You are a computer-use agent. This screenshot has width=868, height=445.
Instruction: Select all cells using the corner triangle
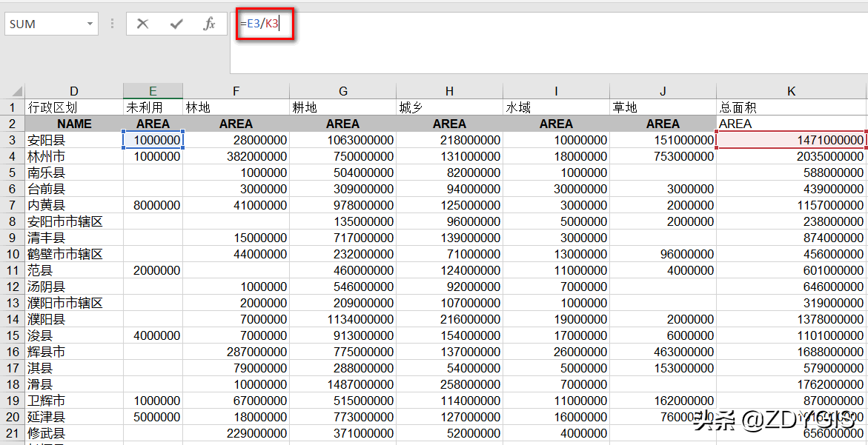pos(17,90)
